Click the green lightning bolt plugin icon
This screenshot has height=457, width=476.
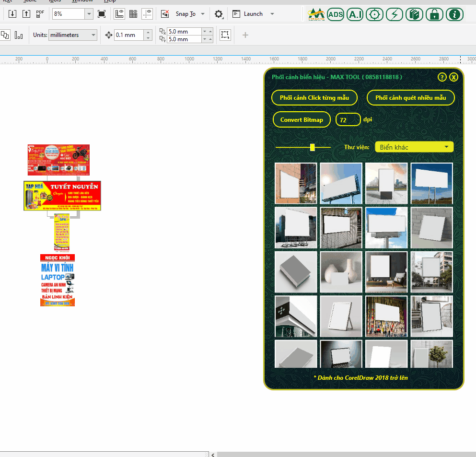pos(395,14)
